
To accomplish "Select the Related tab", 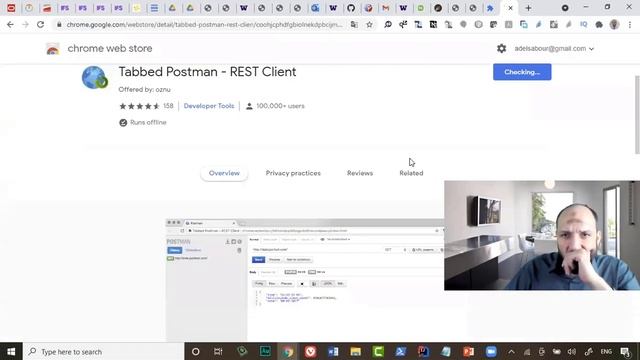I will (x=411, y=173).
